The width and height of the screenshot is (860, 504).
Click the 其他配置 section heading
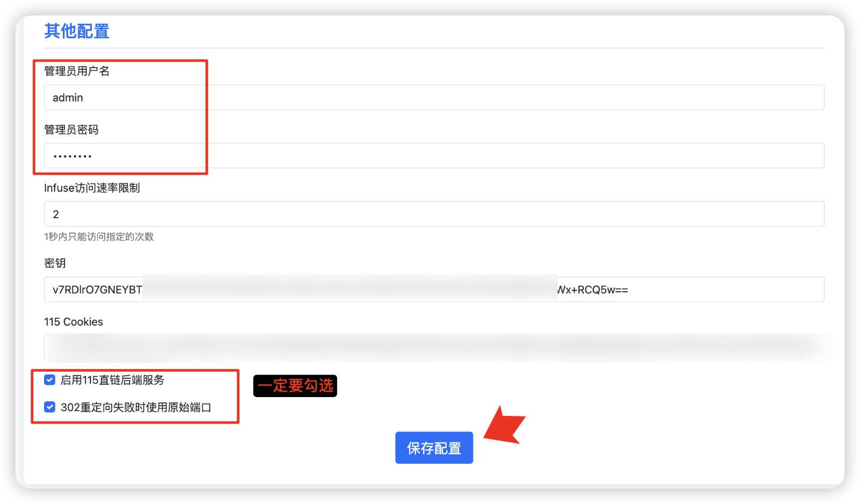[x=77, y=31]
